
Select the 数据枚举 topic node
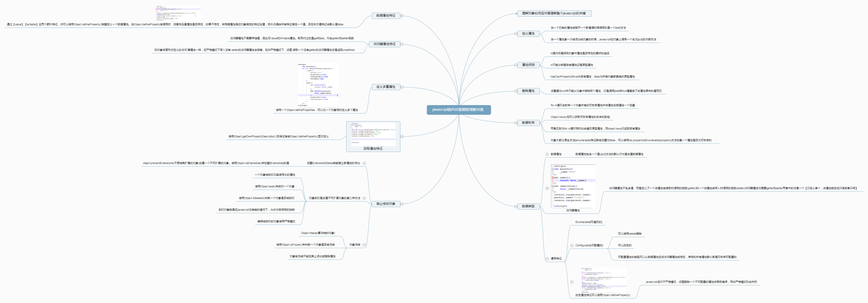click(528, 123)
